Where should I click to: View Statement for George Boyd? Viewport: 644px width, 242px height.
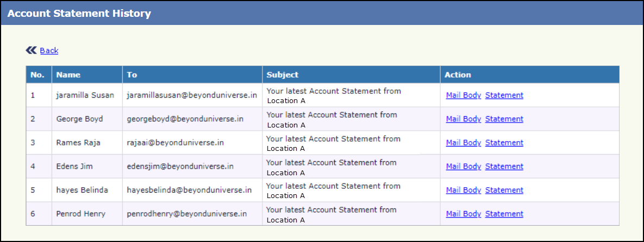(504, 119)
